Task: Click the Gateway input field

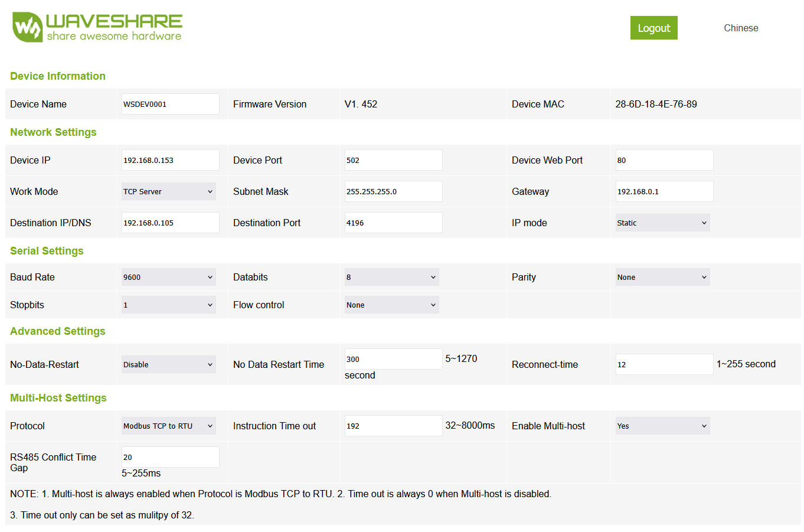Action: click(664, 191)
